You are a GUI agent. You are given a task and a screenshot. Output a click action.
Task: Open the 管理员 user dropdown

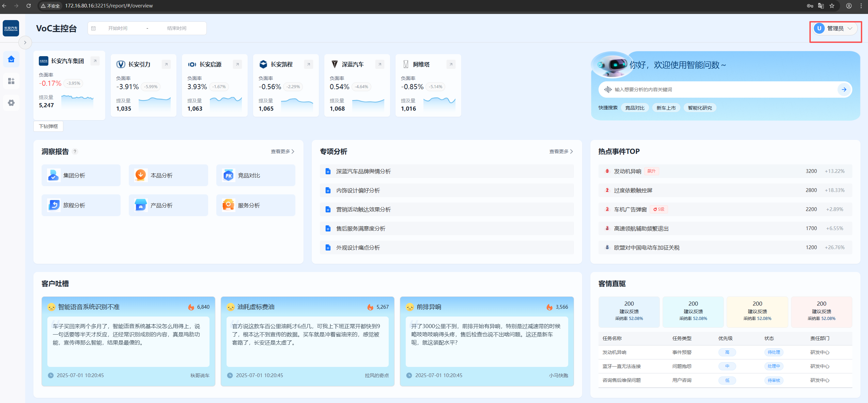click(835, 28)
